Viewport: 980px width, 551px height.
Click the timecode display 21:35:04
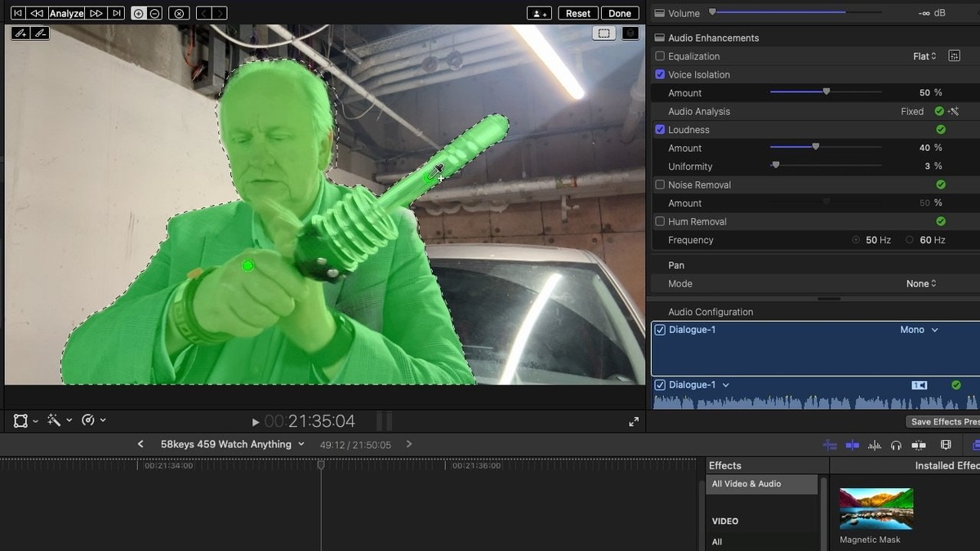(x=310, y=421)
